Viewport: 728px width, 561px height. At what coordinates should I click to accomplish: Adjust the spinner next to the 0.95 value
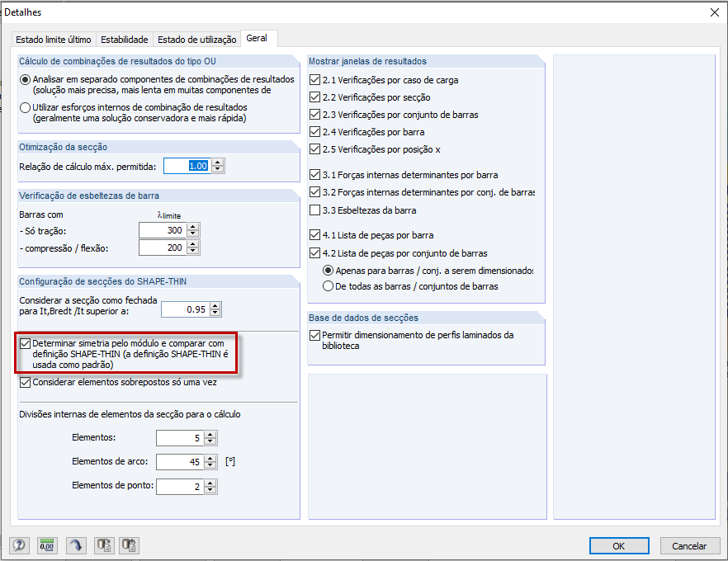[215, 309]
